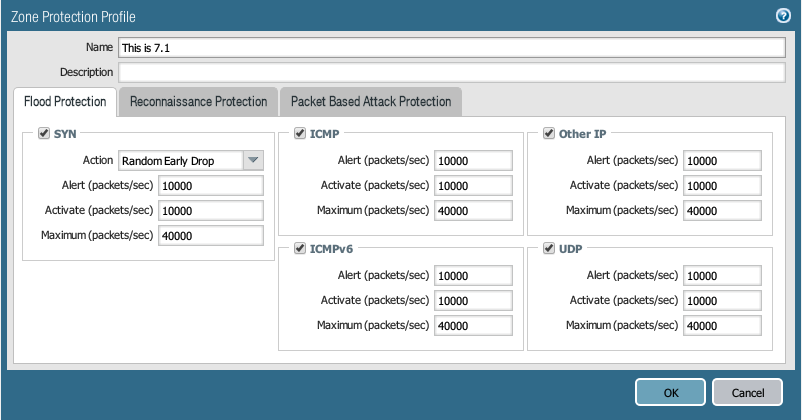Uncheck the UDP flood protection checkbox
802x420 pixels.
point(548,248)
